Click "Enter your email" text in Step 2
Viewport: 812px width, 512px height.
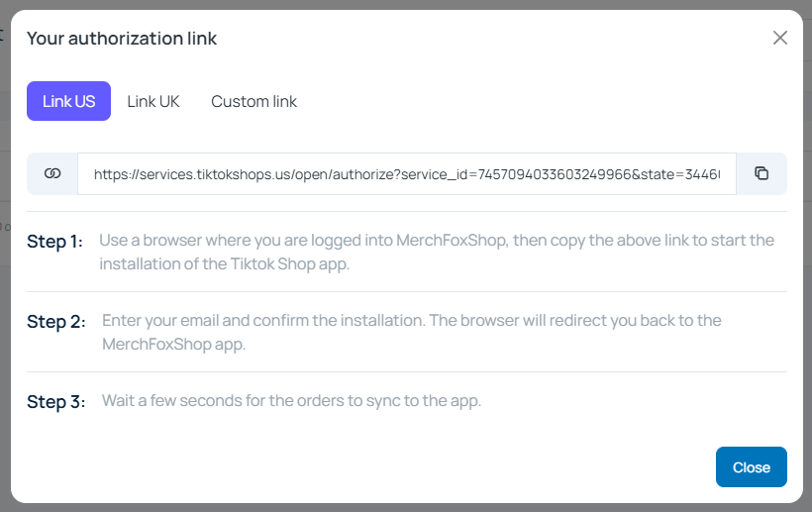[158, 321]
